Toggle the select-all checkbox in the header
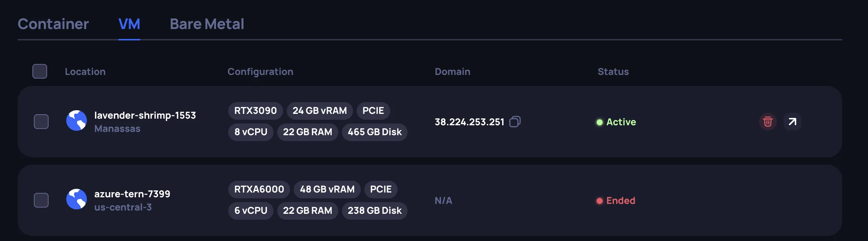The width and height of the screenshot is (868, 241). click(40, 71)
